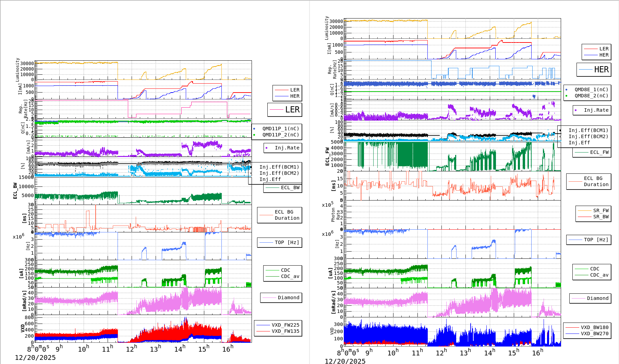Select the Inj.Rate purple dot marker

pyautogui.click(x=267, y=148)
